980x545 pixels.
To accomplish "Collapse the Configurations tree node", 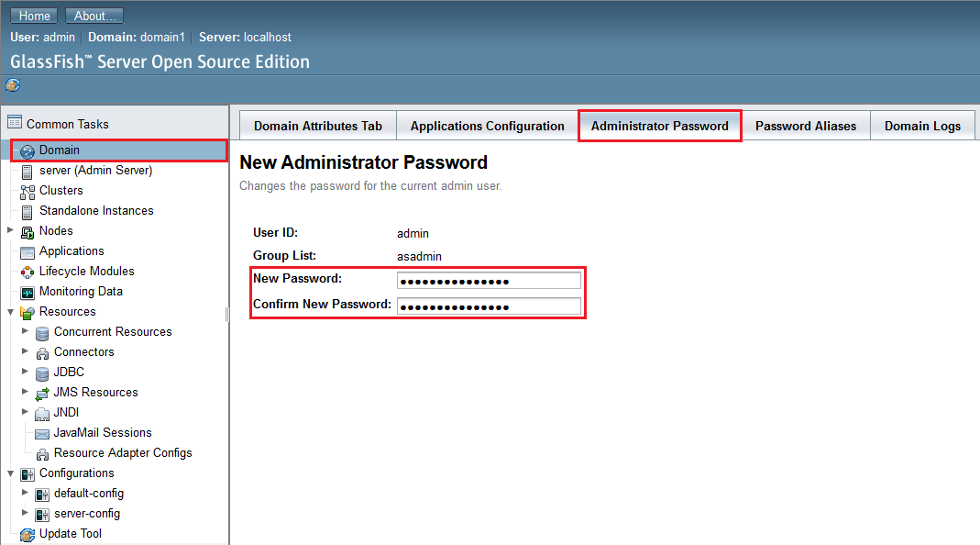I will [x=10, y=473].
